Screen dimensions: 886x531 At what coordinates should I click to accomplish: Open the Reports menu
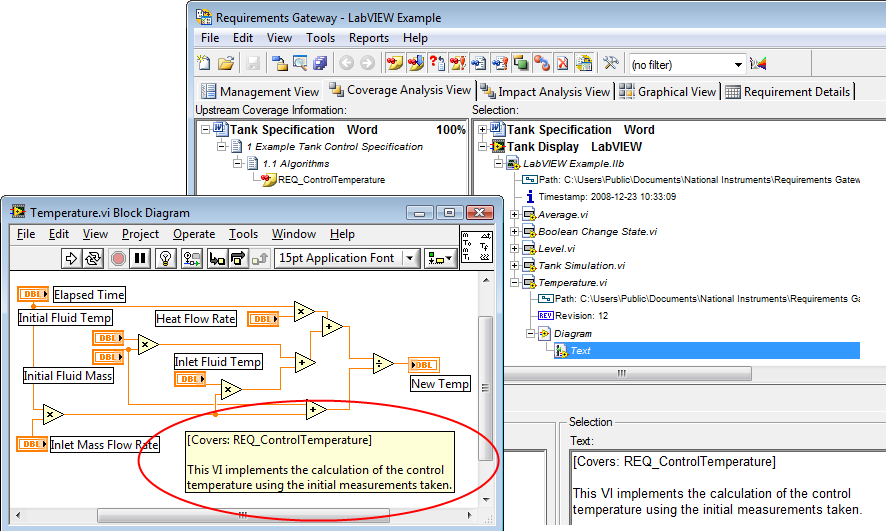point(368,38)
